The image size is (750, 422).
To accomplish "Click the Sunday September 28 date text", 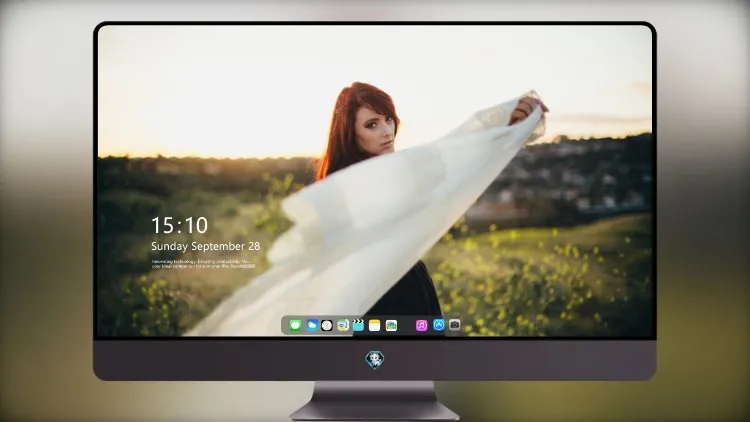I will (x=206, y=246).
